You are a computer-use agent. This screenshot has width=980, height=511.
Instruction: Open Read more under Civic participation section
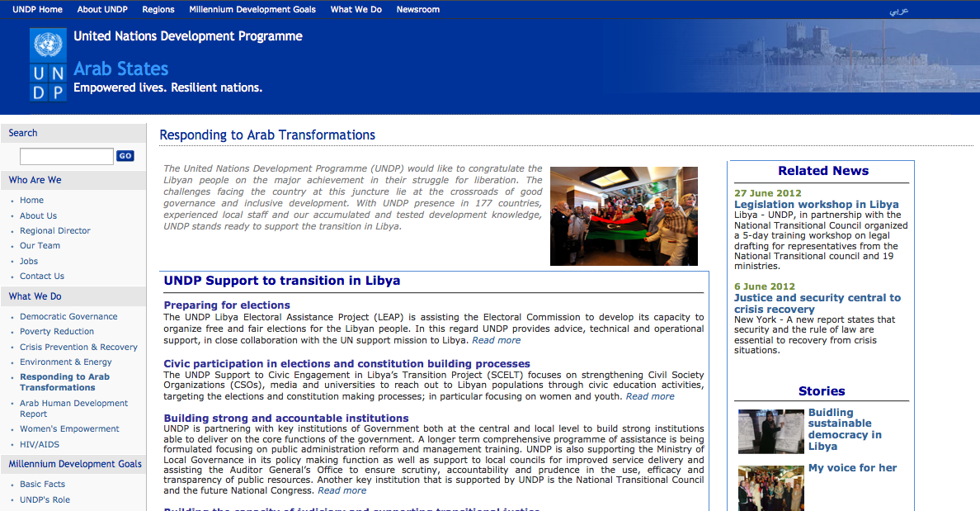(650, 396)
